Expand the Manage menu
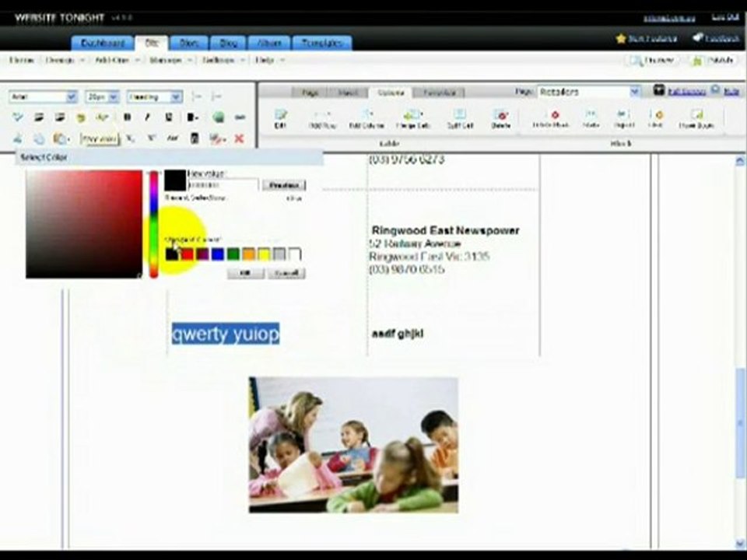This screenshot has height=560, width=747. click(170, 61)
